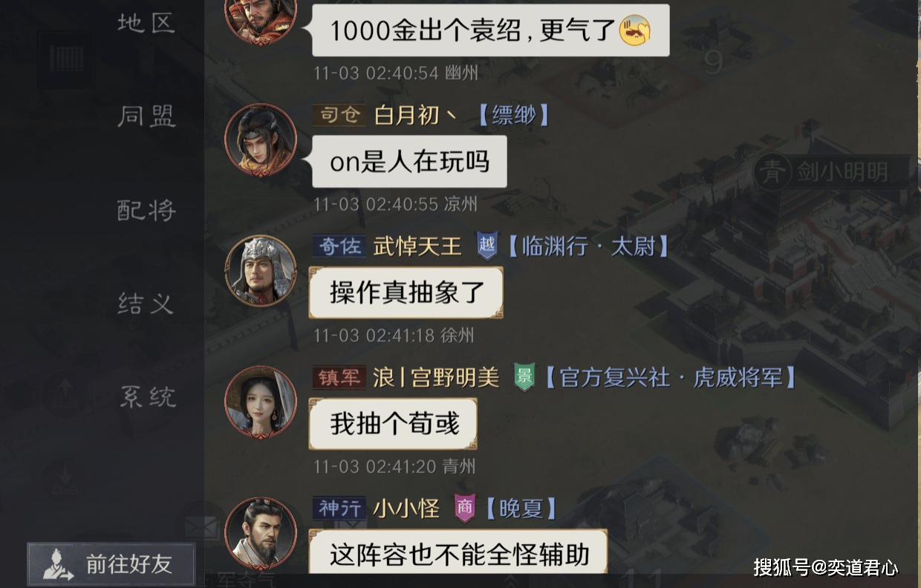Select the 配将 channel tab

[146, 210]
